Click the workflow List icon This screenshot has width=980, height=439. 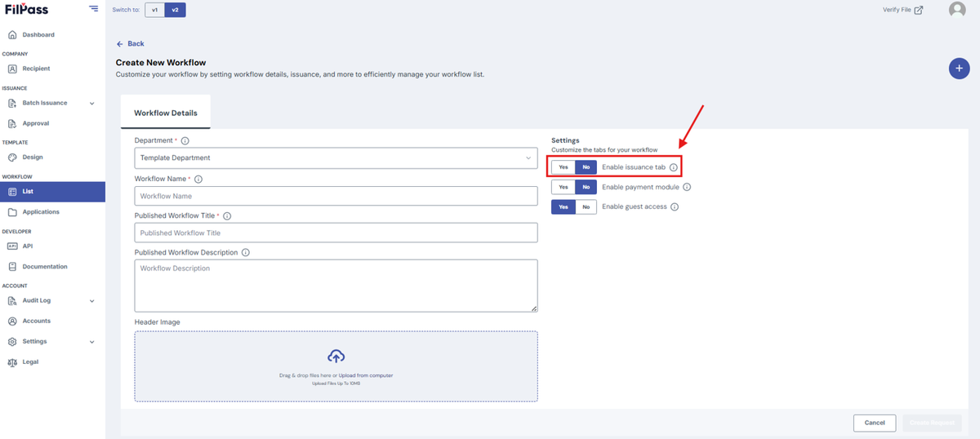[x=12, y=192]
